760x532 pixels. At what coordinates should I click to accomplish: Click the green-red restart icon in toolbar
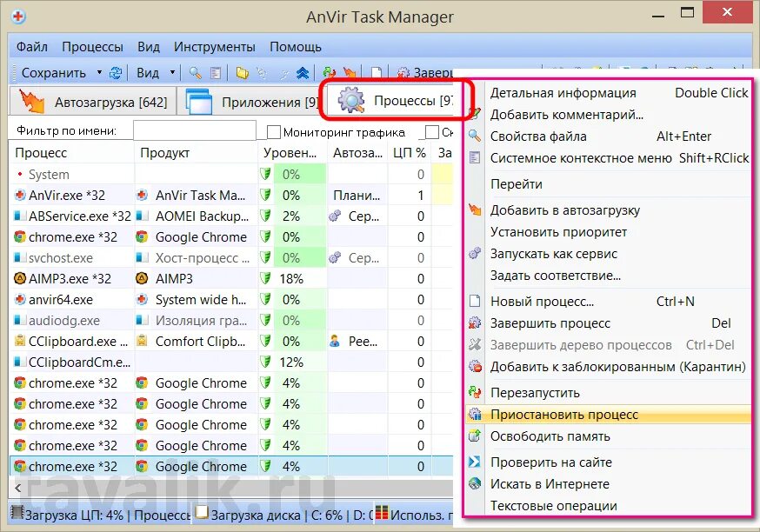[x=329, y=73]
